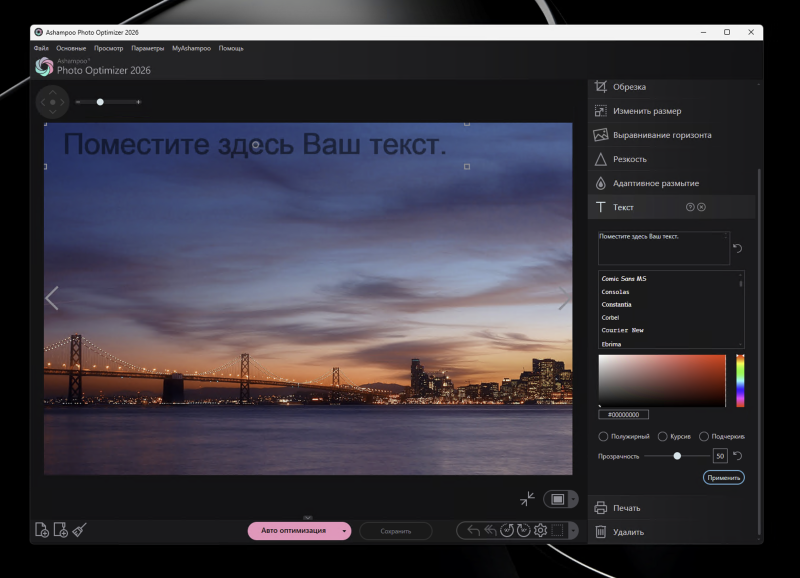Screen dimensions: 800x578
Task: Open help for the Текст tool
Action: coord(690,207)
